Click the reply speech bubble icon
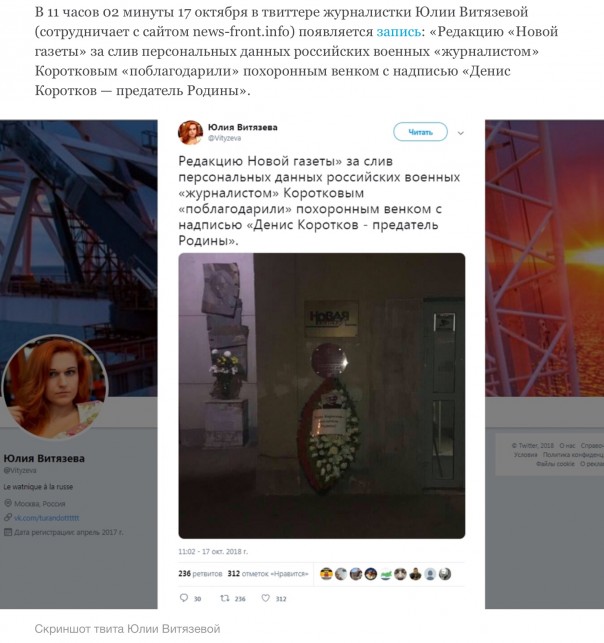 (184, 598)
